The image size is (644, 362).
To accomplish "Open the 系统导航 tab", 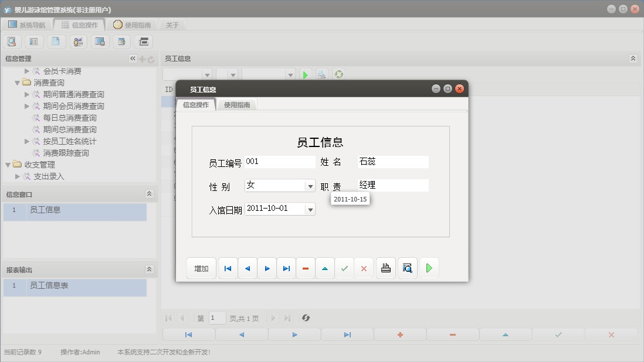I will (28, 25).
